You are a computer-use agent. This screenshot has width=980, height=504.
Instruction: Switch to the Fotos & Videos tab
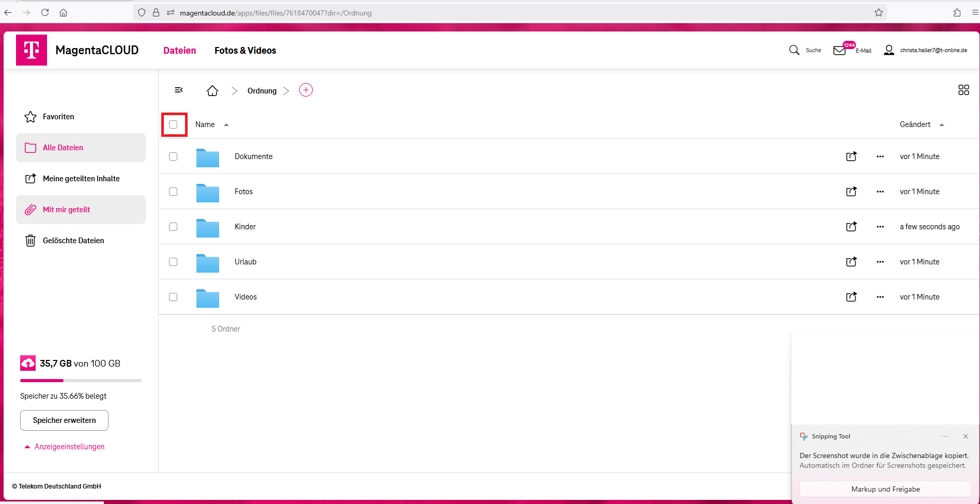tap(245, 50)
